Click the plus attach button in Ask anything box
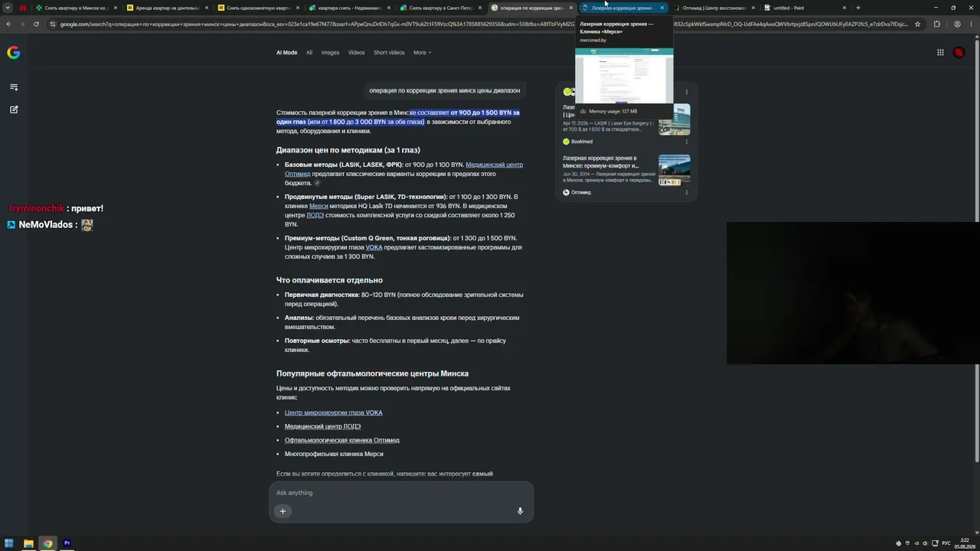This screenshot has height=551, width=980. pos(283,511)
